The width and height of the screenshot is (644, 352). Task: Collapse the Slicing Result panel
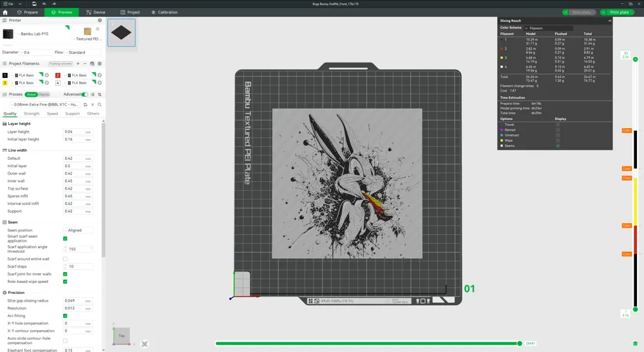[x=610, y=21]
